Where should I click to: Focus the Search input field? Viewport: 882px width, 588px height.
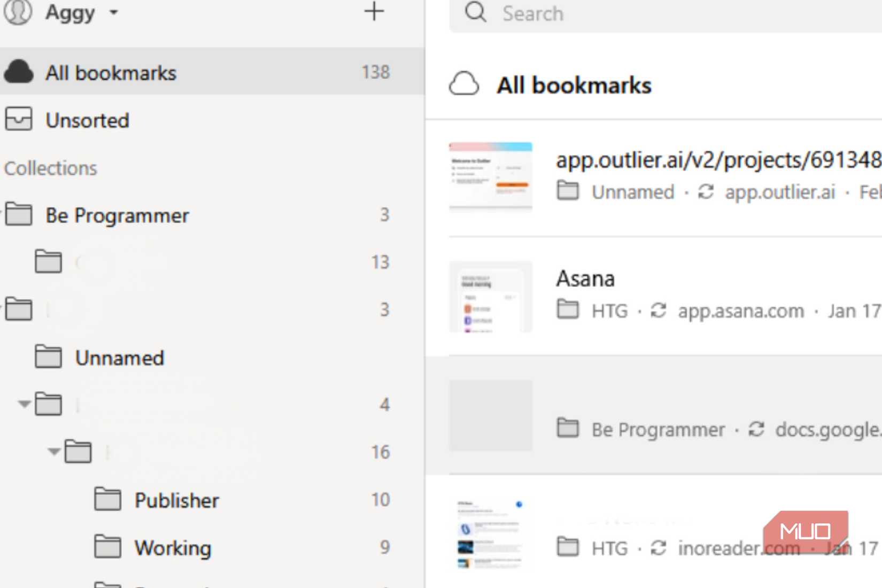click(x=666, y=14)
